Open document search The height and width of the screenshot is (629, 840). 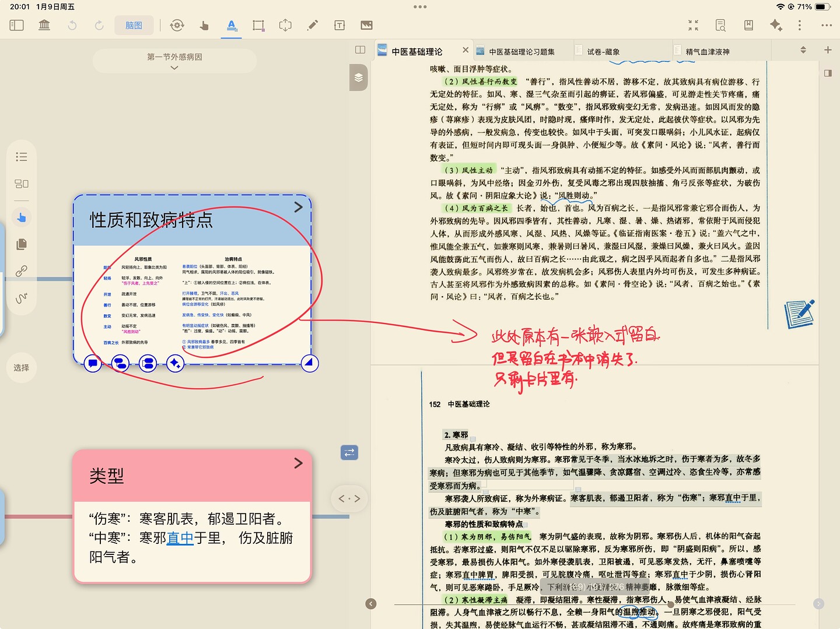[720, 25]
